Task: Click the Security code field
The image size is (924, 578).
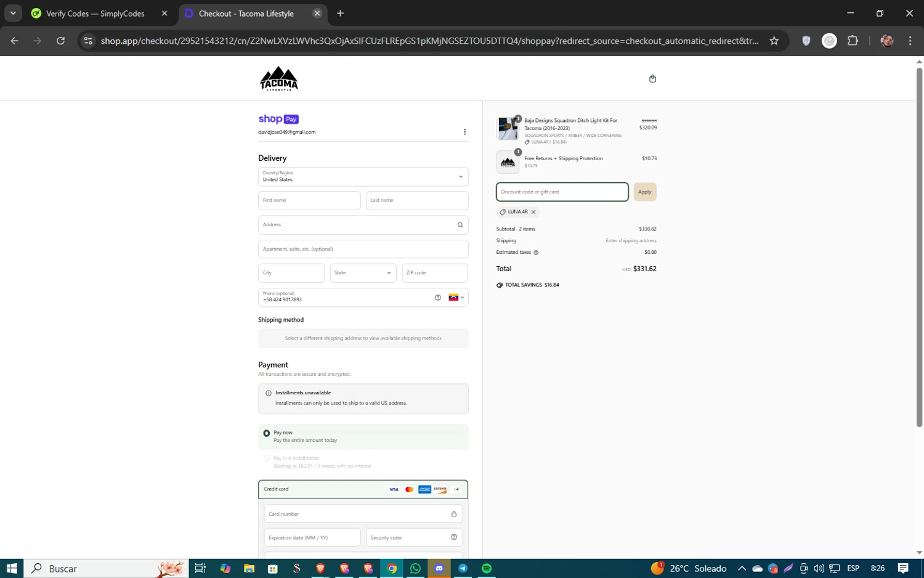Action: point(414,537)
